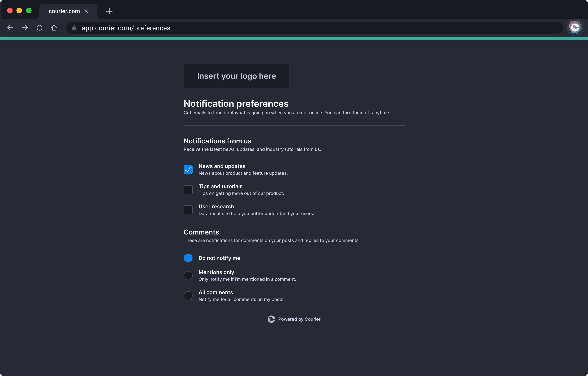Enable the Tips and tutorials checkbox
Image resolution: width=588 pixels, height=376 pixels.
[x=188, y=190]
